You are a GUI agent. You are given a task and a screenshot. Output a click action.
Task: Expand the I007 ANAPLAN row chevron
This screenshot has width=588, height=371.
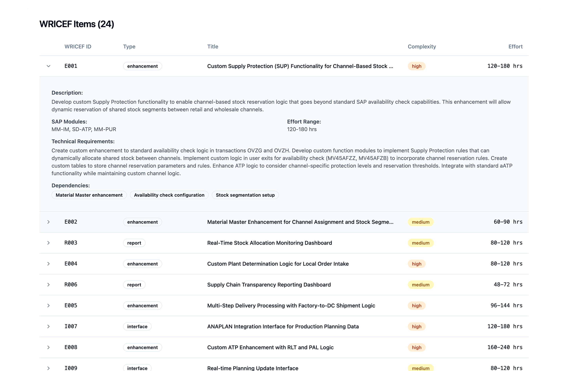(x=48, y=327)
